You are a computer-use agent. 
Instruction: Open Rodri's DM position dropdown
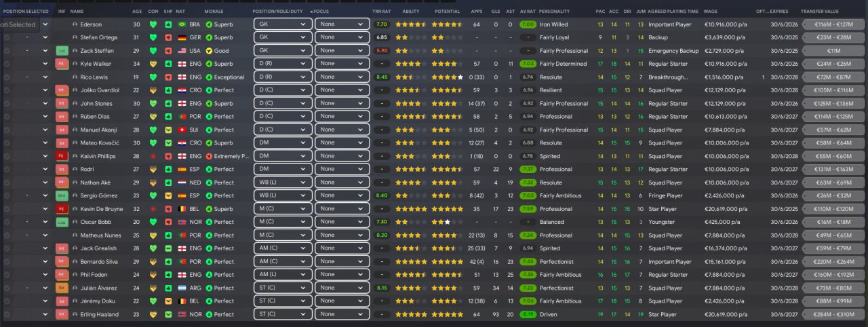283,170
